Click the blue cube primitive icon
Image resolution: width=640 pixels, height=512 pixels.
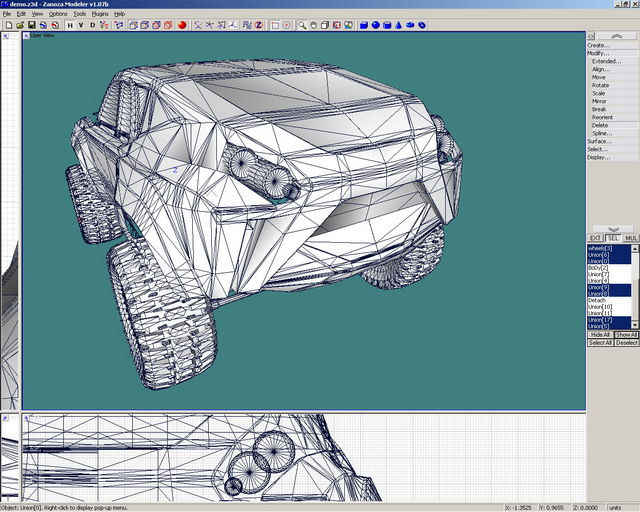[364, 25]
